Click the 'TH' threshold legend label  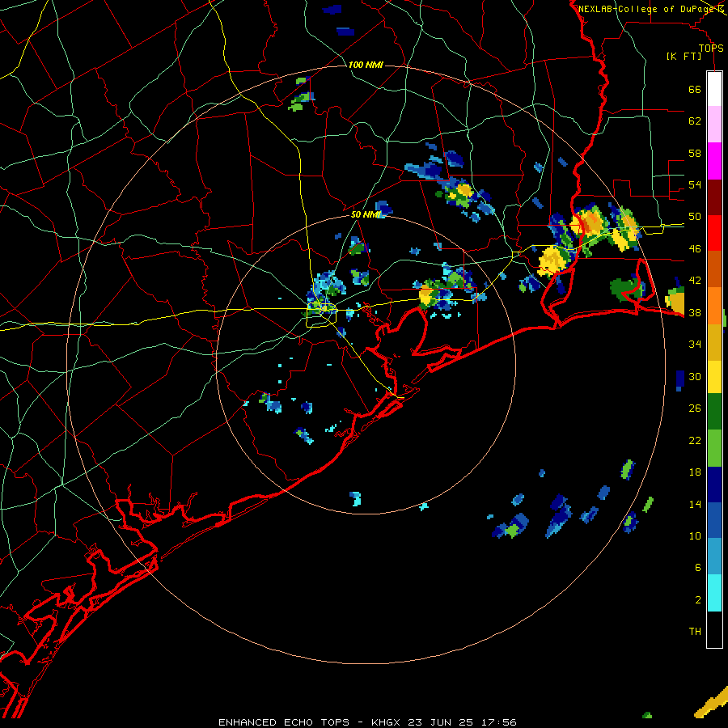(695, 632)
